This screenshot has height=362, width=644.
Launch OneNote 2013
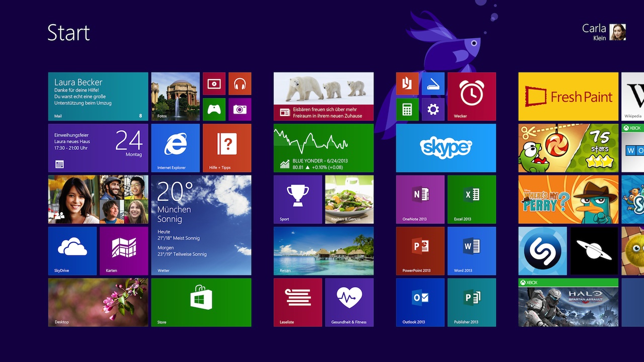click(x=420, y=200)
